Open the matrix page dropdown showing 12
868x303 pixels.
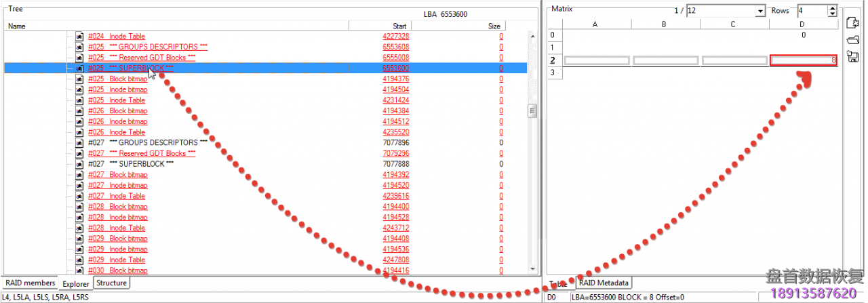coord(760,11)
